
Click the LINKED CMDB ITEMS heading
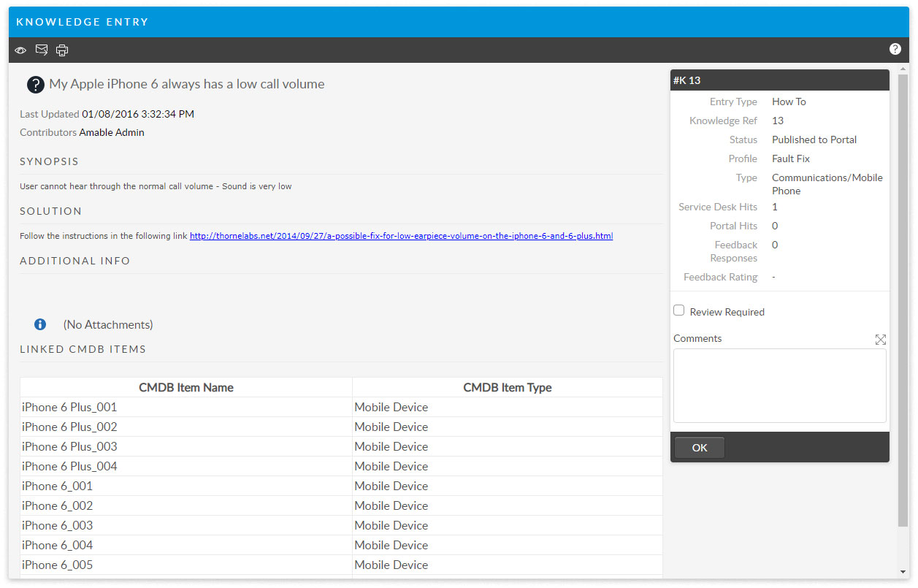(83, 349)
